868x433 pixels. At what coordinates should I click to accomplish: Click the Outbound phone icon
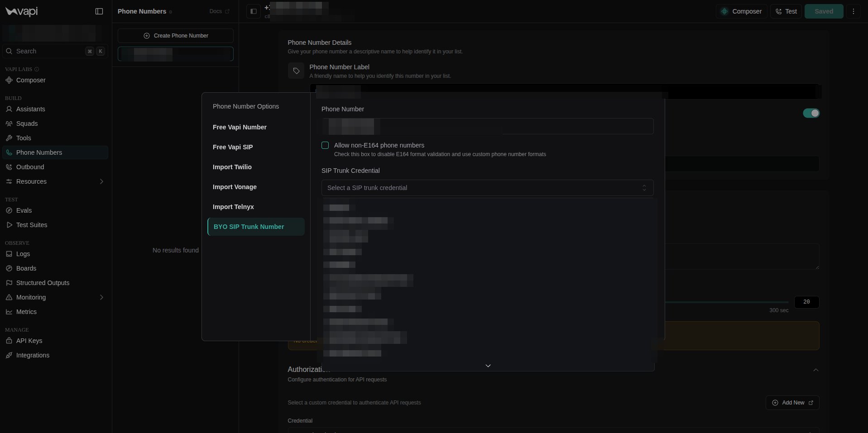[9, 167]
